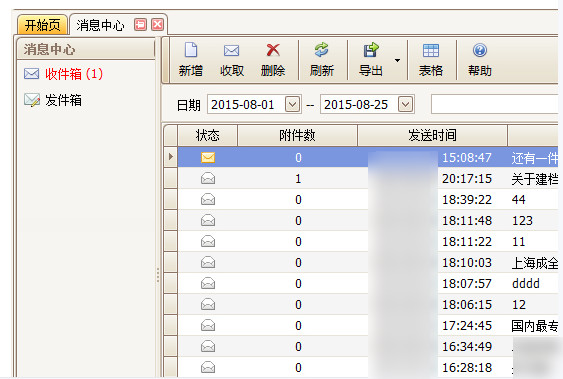Click the time 18:07:57 cell
563x379 pixels.
[467, 284]
